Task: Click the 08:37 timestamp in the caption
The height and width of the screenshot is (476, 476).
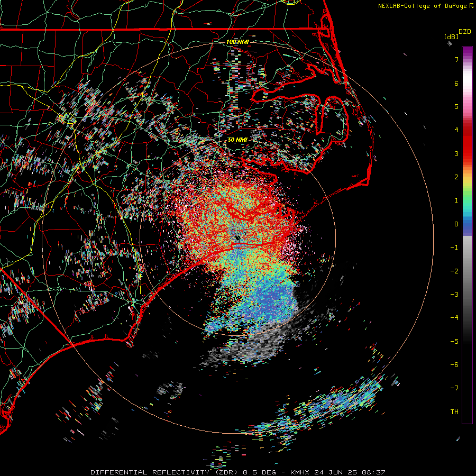Action: (x=375, y=472)
